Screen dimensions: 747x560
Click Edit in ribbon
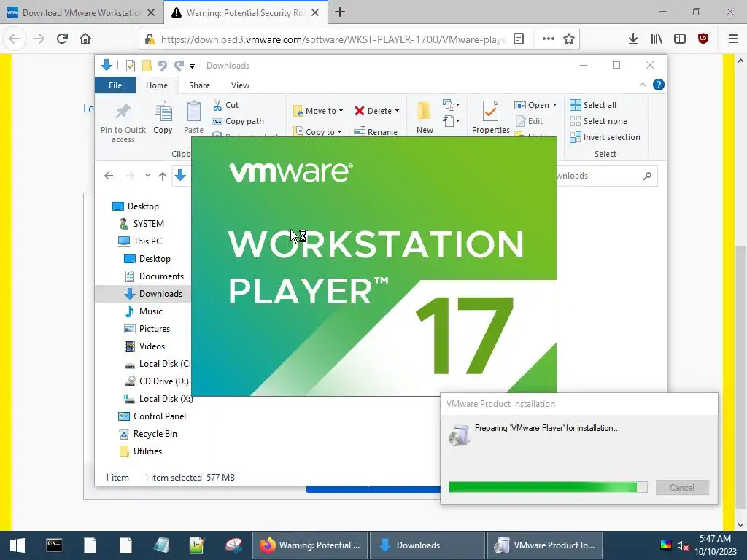pos(529,121)
